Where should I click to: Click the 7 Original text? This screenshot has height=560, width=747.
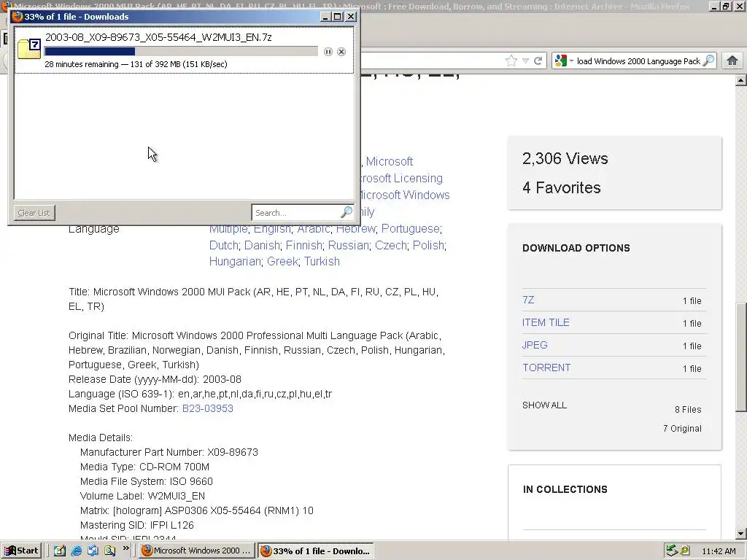tap(682, 429)
